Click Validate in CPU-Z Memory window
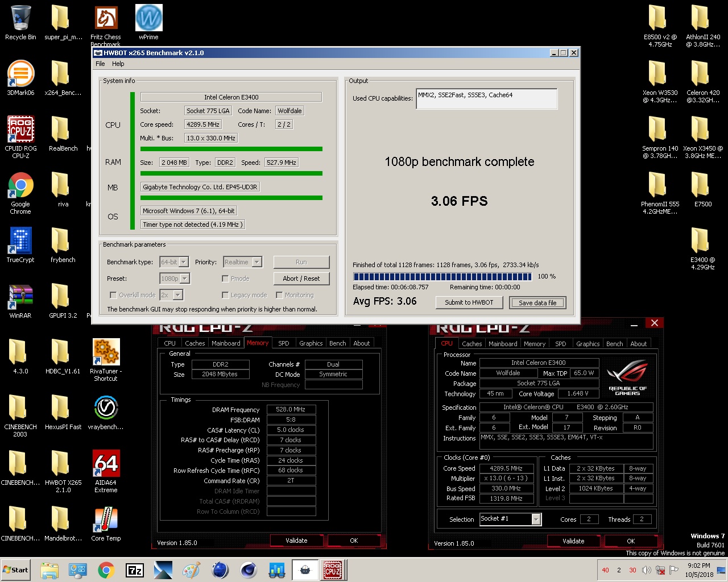The width and height of the screenshot is (728, 582). point(296,541)
